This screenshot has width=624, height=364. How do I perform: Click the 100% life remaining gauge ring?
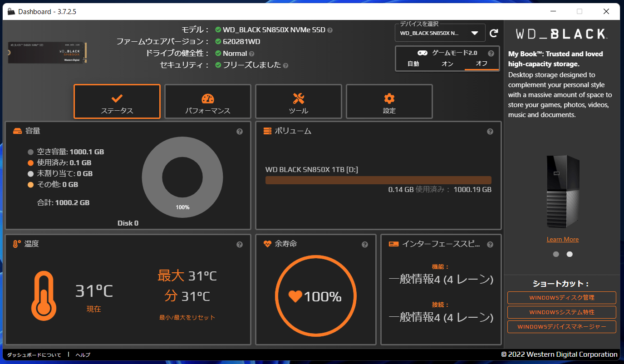tap(316, 296)
